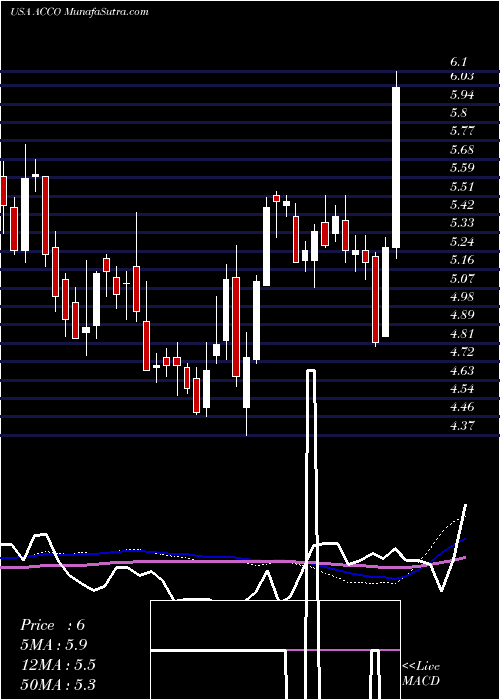Click the 5.24 price axis label
The image size is (500, 700).
(x=462, y=242)
